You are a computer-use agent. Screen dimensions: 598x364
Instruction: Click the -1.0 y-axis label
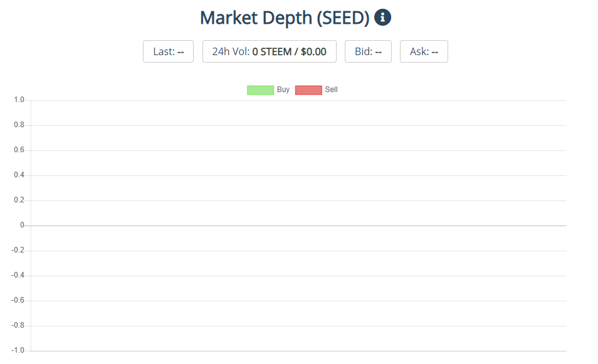pos(18,350)
